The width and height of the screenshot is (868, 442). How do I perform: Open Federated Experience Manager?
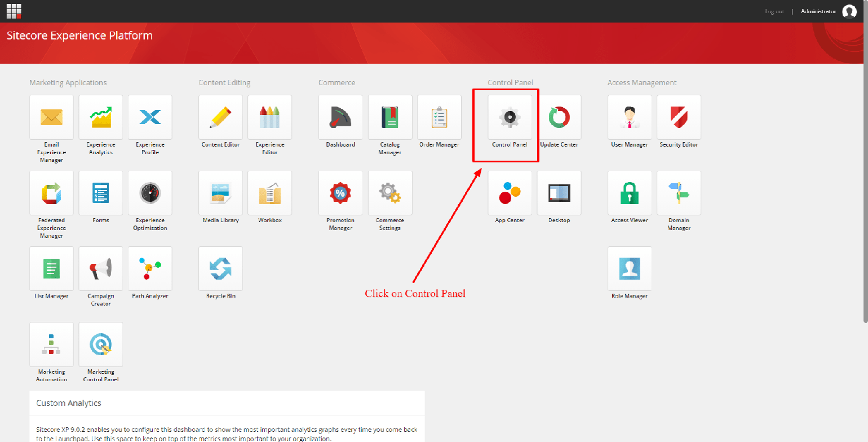51,193
